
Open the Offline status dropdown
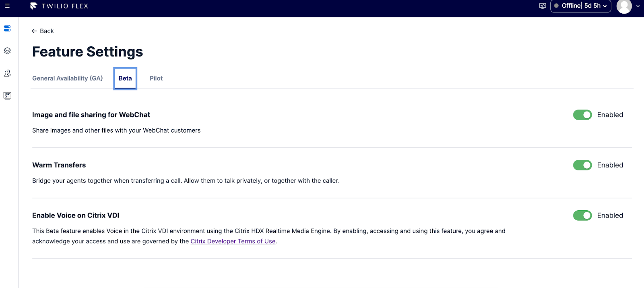[x=580, y=6]
